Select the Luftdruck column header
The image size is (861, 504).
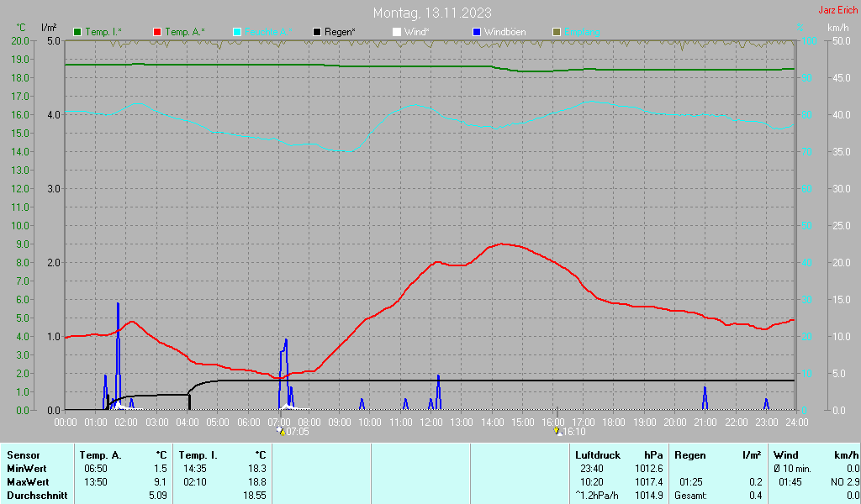click(x=598, y=455)
